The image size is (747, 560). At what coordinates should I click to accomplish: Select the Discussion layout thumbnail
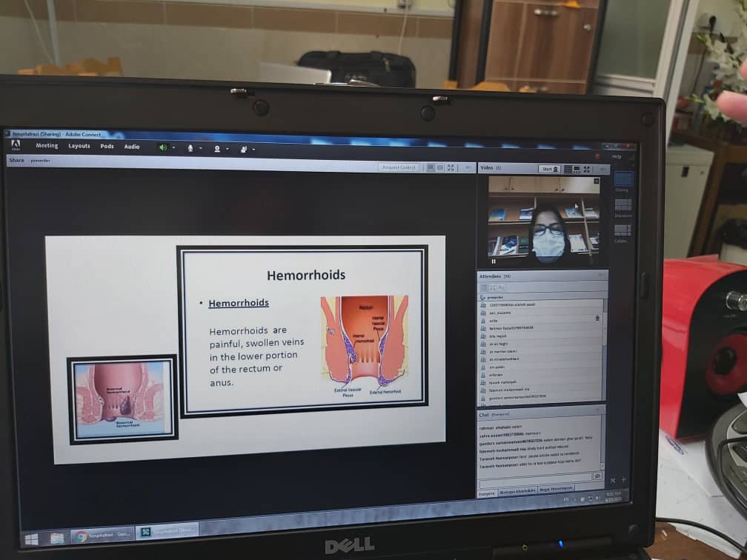(x=623, y=204)
